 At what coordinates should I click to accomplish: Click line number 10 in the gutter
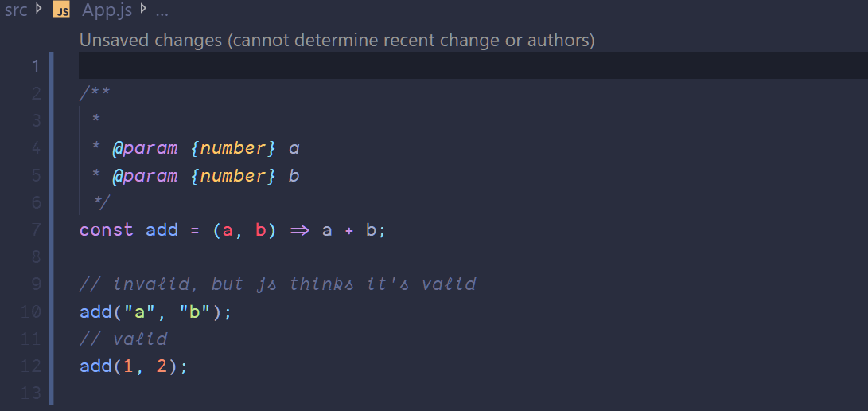32,312
